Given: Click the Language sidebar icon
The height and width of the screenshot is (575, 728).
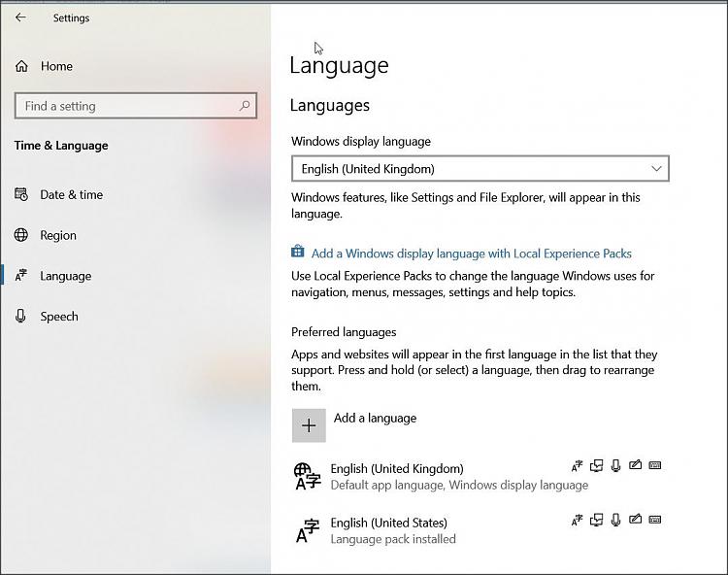Looking at the screenshot, I should (x=21, y=276).
